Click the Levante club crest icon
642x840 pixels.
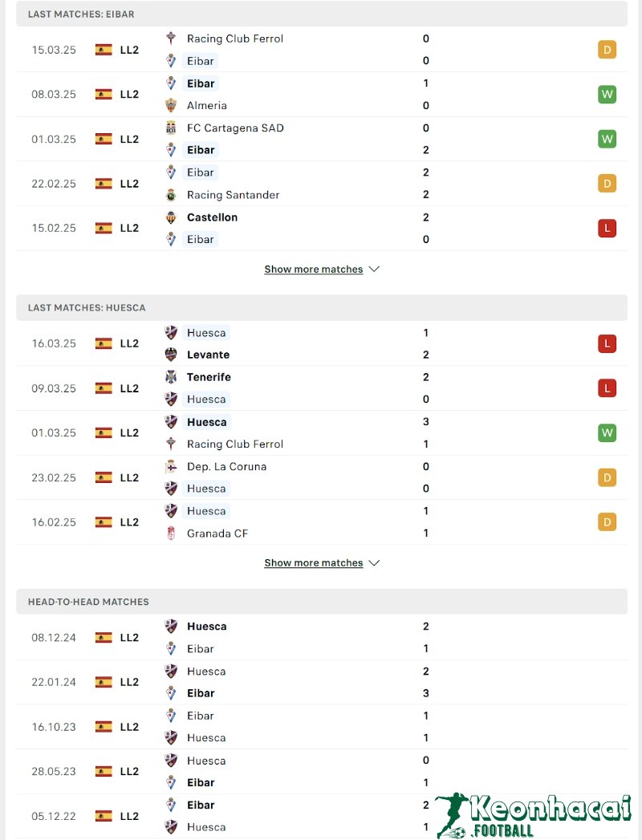point(170,354)
